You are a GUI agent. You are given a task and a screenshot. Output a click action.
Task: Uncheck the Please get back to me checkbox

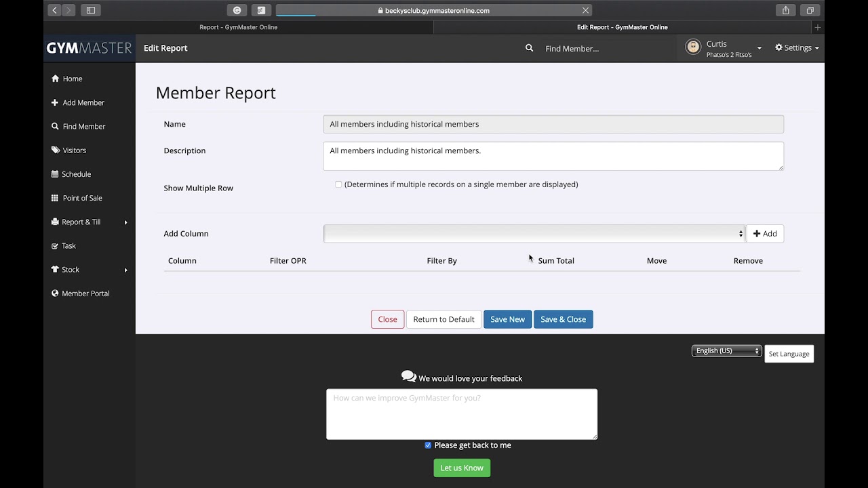pyautogui.click(x=428, y=445)
